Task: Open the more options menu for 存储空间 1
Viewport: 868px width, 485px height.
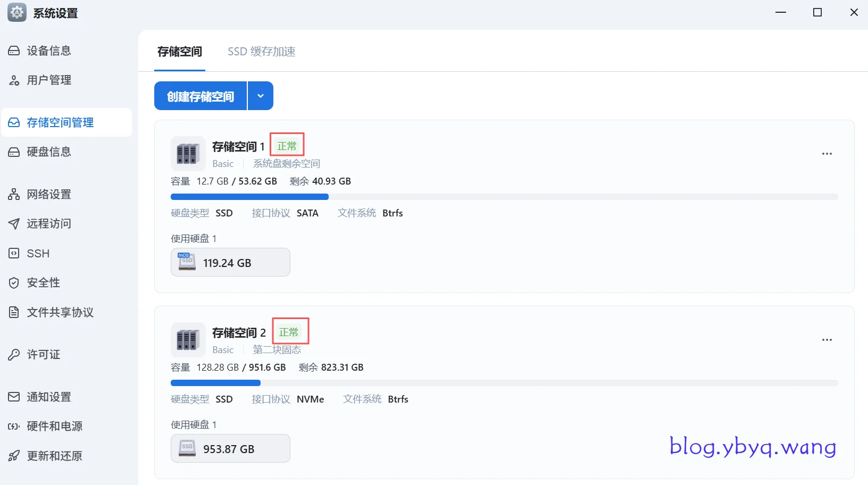Action: (827, 154)
